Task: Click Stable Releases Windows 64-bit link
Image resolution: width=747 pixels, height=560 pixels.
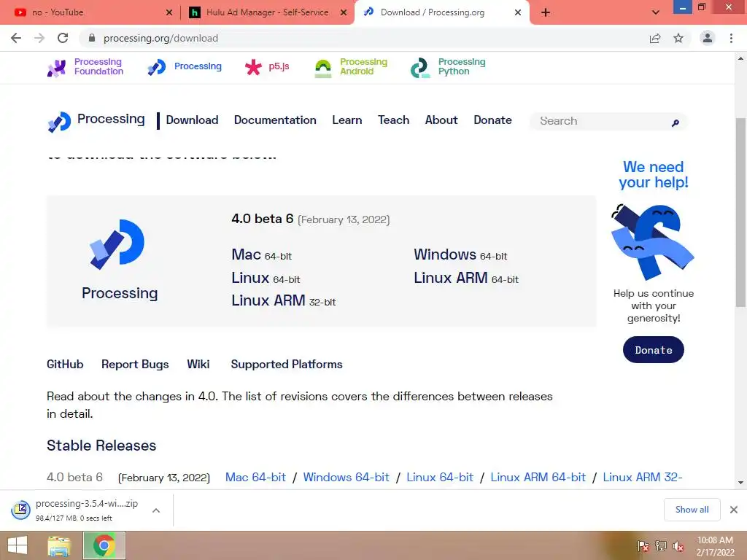Action: [x=347, y=477]
